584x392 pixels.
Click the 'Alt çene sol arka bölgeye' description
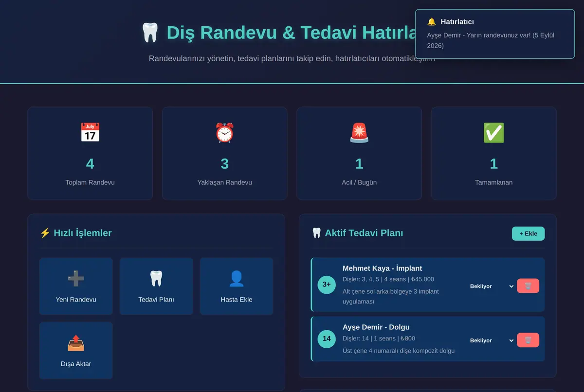click(391, 297)
